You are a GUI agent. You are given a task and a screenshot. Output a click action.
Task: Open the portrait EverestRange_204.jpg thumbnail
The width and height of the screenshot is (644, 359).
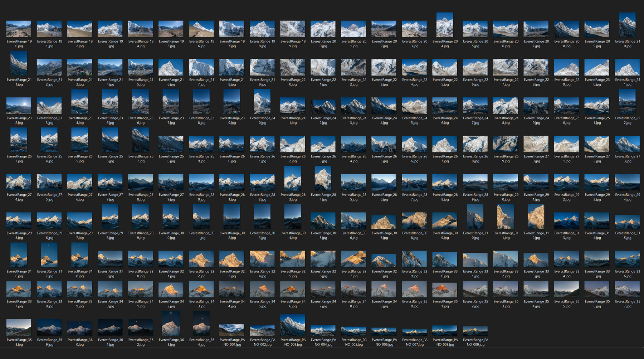pyautogui.click(x=445, y=25)
